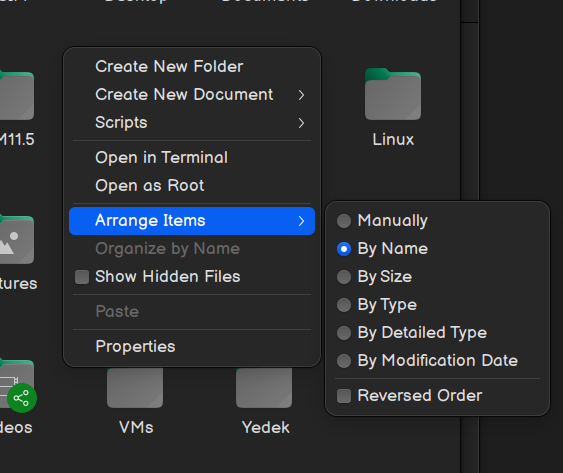
Task: Enable the Reversed Order checkbox
Action: (x=344, y=396)
